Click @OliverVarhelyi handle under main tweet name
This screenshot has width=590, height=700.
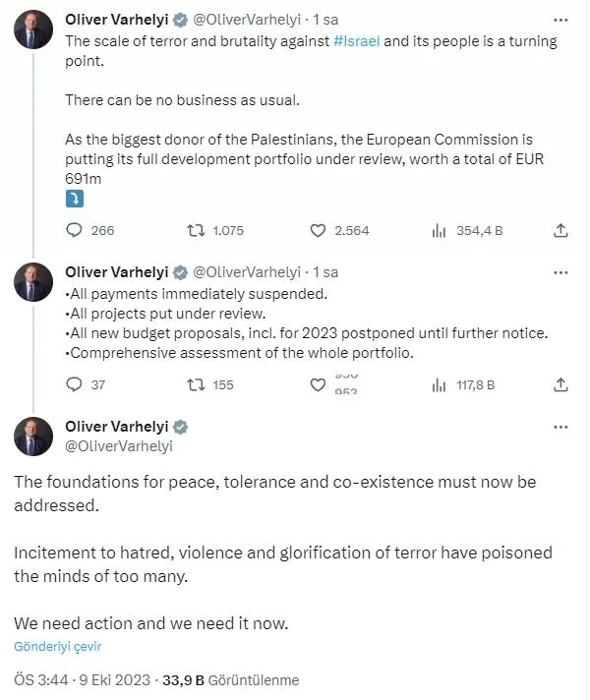point(119,445)
